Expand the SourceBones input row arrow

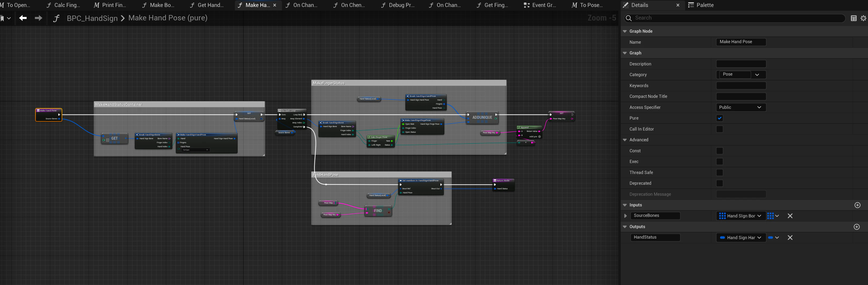point(625,216)
